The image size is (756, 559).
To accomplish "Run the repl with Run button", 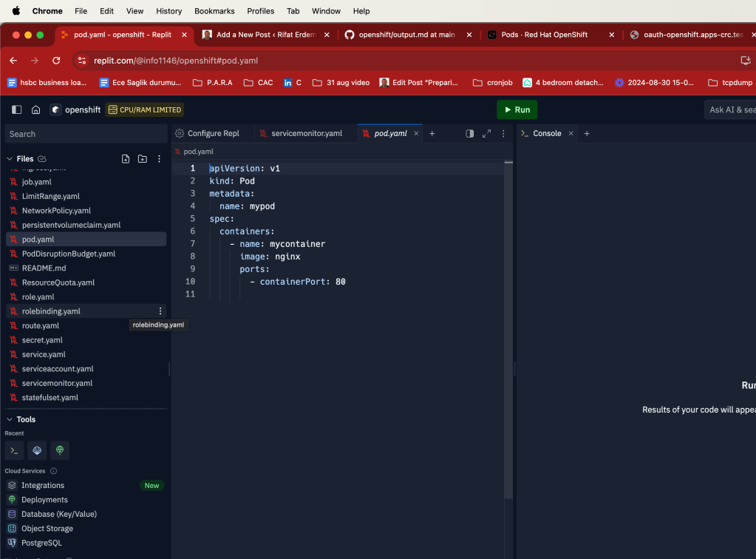I will pos(517,109).
